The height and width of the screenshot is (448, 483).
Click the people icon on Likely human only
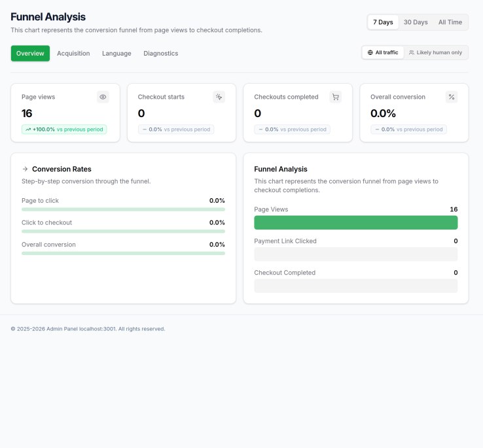pos(412,52)
